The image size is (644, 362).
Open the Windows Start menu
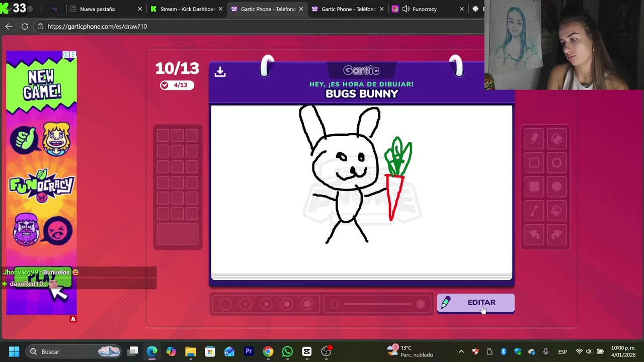pyautogui.click(x=14, y=351)
